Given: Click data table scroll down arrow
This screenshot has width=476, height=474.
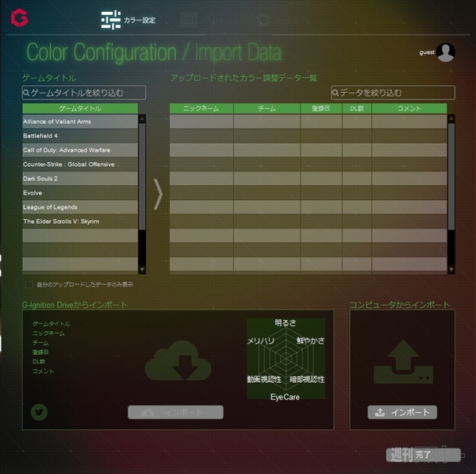Looking at the screenshot, I should click(x=451, y=269).
